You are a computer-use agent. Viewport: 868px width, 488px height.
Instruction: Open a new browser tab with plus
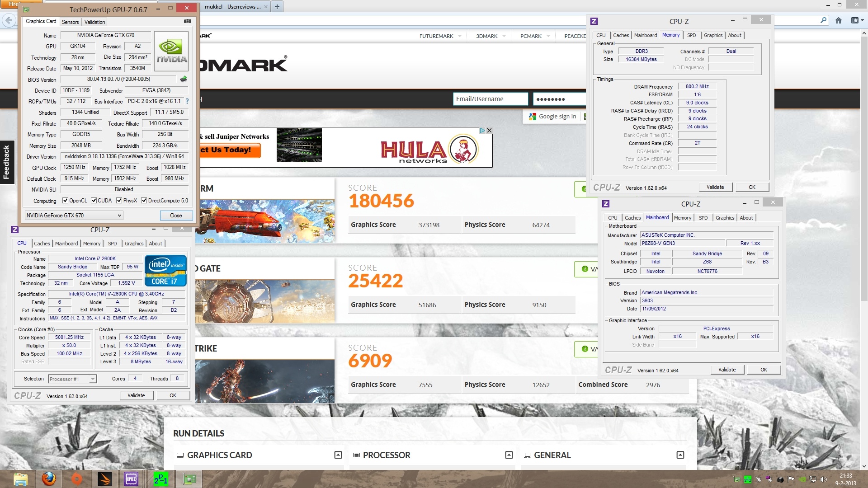[277, 6]
